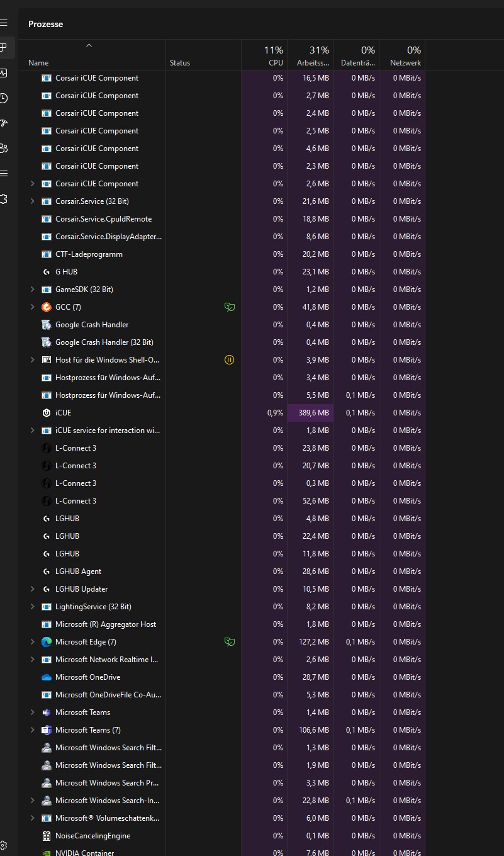The image size is (504, 856).
Task: Click efficiency mode leaf icon for GCC (7)
Action: point(230,307)
